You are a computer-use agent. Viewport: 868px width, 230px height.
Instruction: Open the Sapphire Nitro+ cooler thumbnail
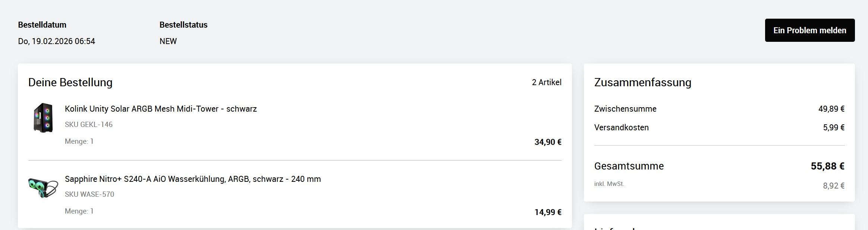point(43,187)
